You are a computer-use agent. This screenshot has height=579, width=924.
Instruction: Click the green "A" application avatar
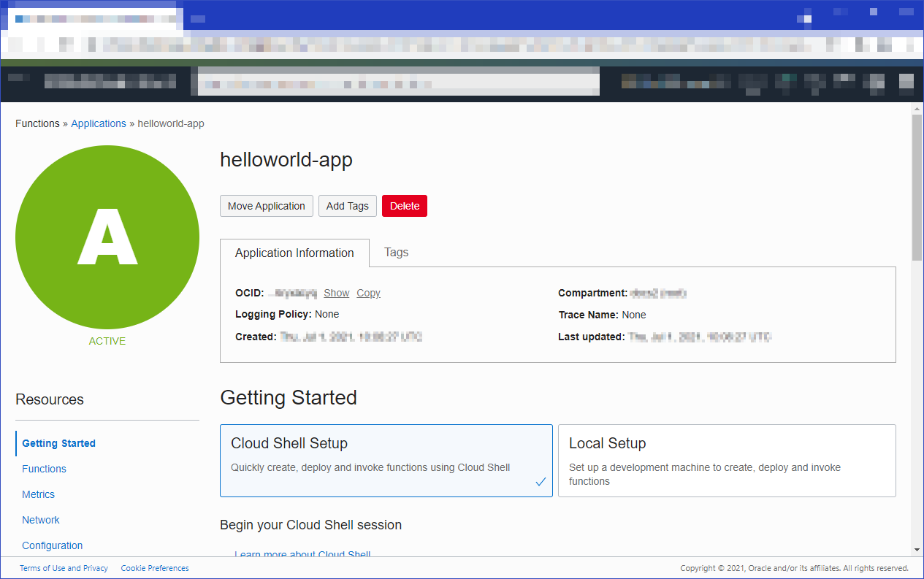click(107, 237)
